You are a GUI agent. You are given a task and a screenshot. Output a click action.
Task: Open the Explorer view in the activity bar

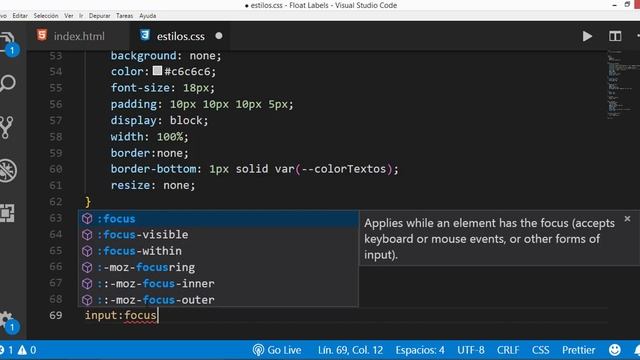click(x=7, y=43)
